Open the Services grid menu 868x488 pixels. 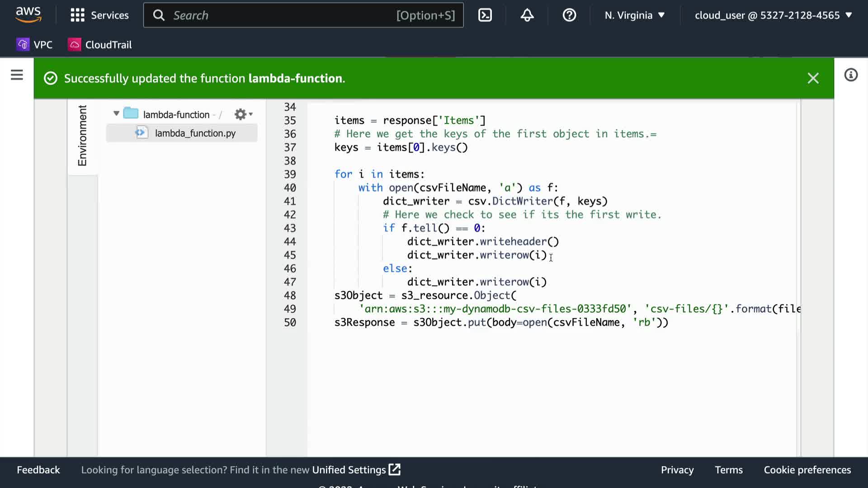click(x=99, y=15)
